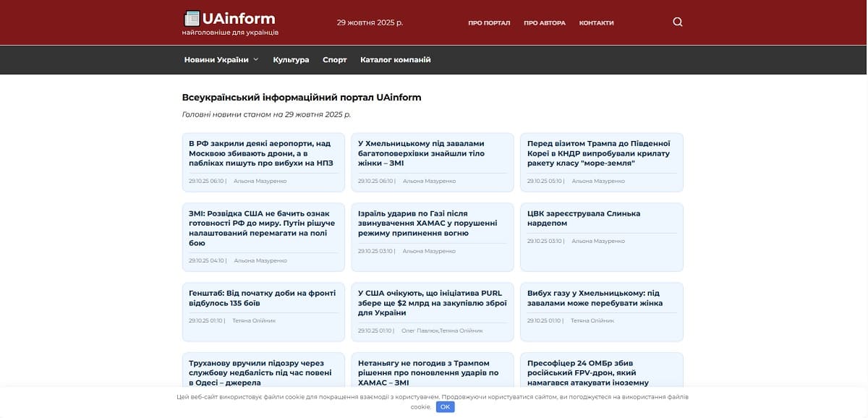Accept cookies via the OK button
This screenshot has height=418, width=868.
[x=445, y=406]
